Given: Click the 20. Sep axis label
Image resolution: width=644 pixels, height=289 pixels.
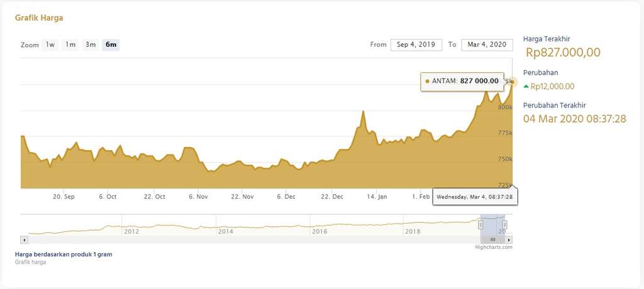Looking at the screenshot, I should 64,197.
